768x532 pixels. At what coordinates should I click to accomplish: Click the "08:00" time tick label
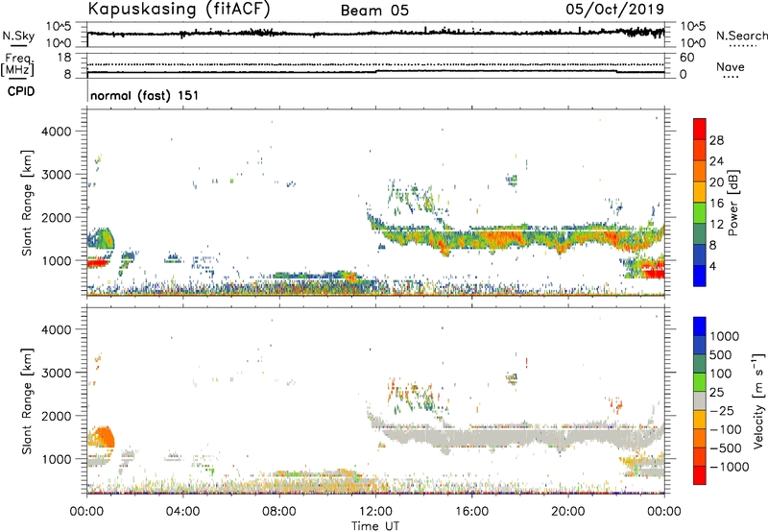coord(279,512)
